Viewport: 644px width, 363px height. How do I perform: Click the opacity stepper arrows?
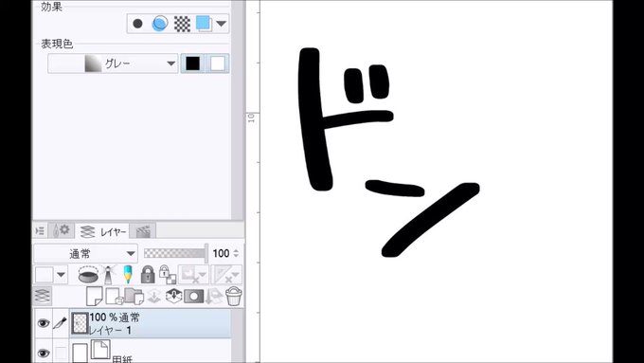click(236, 254)
